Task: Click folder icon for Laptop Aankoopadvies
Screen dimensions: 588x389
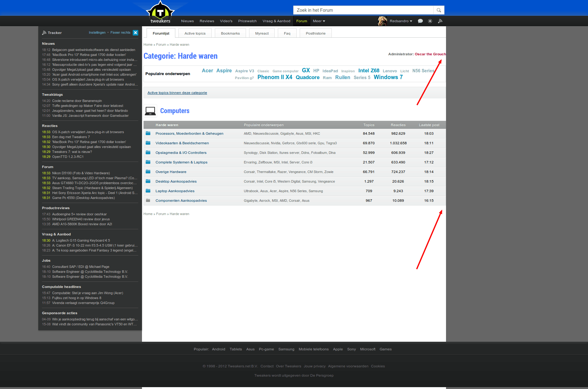Action: [148, 191]
